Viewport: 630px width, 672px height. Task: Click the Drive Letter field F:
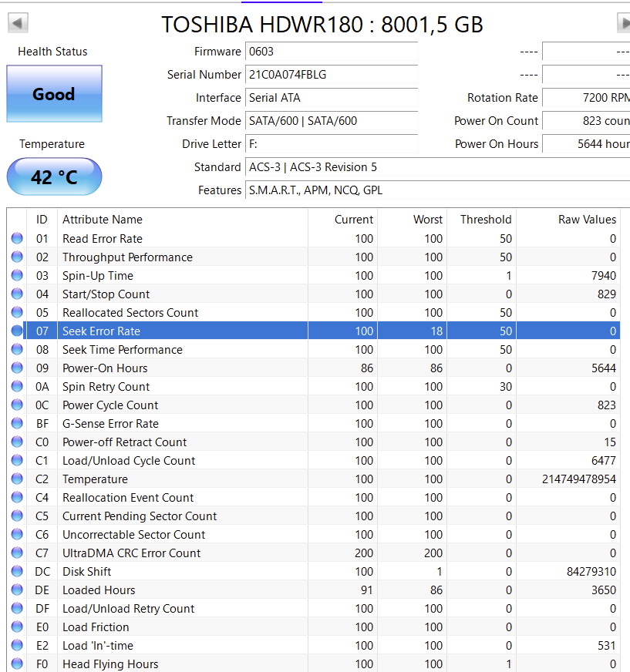pyautogui.click(x=332, y=144)
